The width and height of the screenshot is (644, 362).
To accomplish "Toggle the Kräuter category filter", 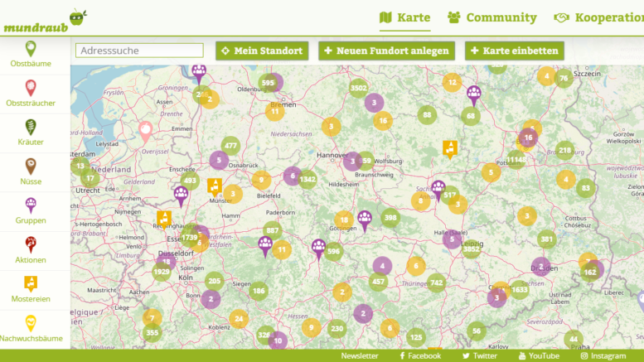I will (x=31, y=133).
